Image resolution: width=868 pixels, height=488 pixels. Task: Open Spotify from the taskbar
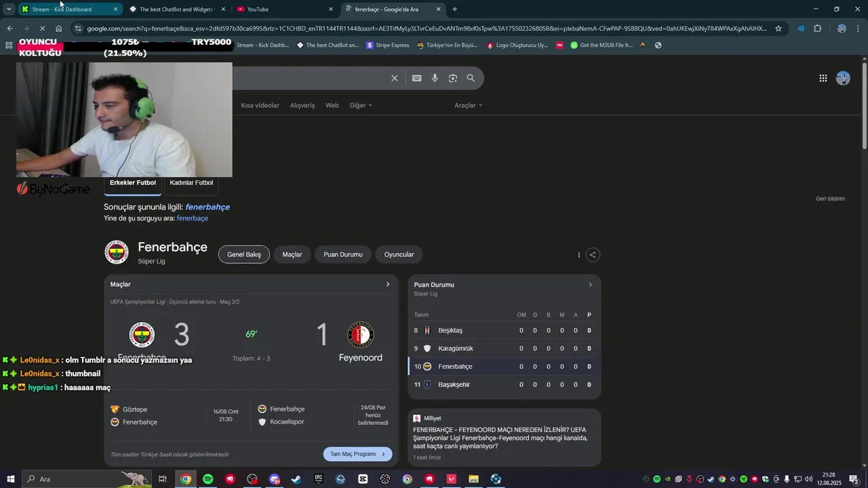point(208,479)
